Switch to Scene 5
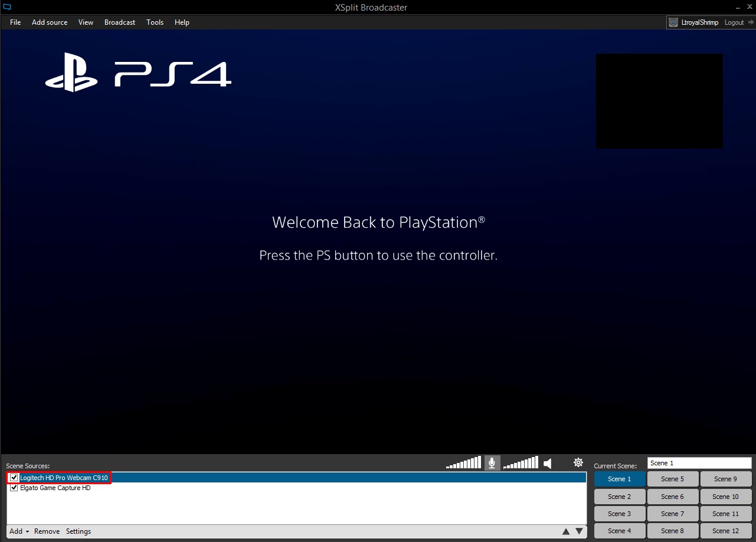756x542 pixels. point(673,479)
